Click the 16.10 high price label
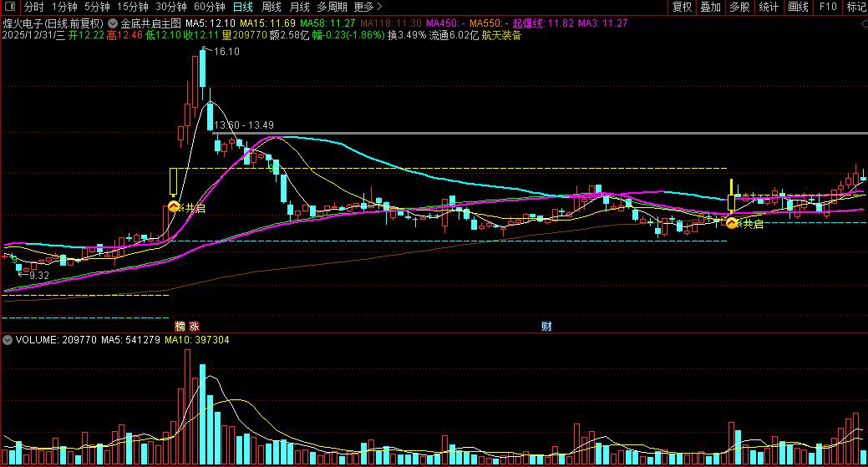Screen dimensions: 868x467 (x=226, y=52)
